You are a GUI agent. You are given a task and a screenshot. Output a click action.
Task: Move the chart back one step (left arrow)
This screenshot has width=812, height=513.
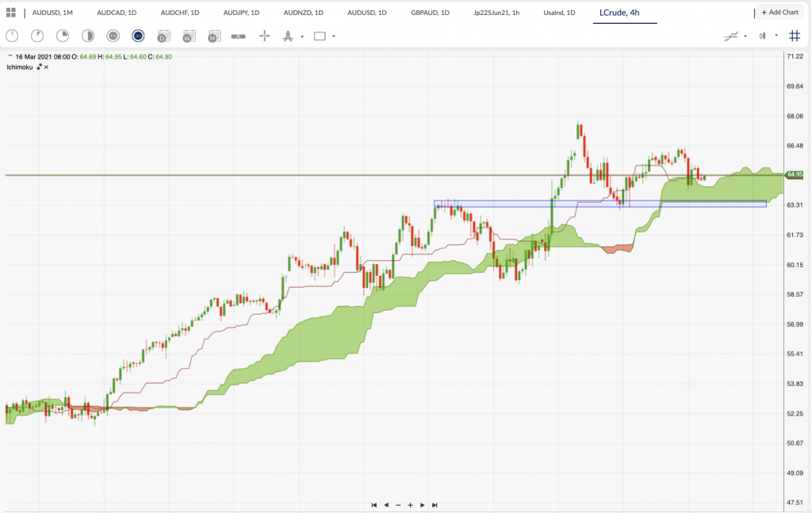(x=386, y=505)
